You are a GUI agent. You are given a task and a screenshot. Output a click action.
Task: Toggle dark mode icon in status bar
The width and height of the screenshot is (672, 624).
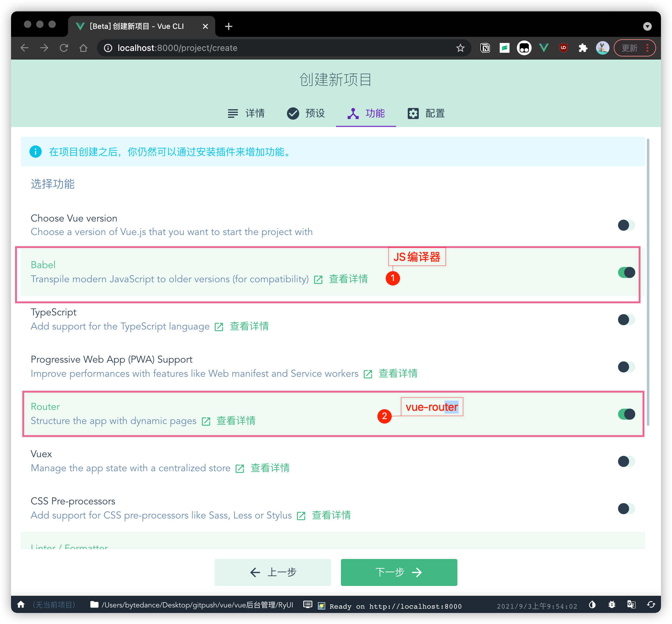(x=592, y=604)
